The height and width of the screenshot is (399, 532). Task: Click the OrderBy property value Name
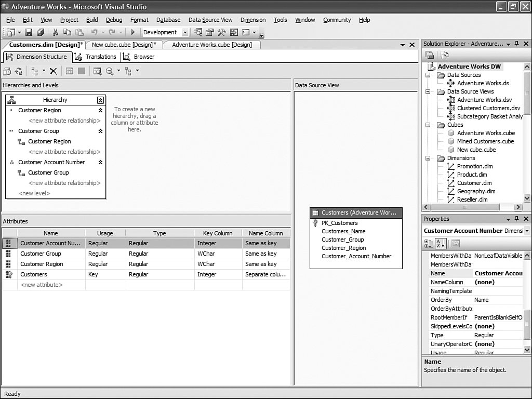pos(497,300)
